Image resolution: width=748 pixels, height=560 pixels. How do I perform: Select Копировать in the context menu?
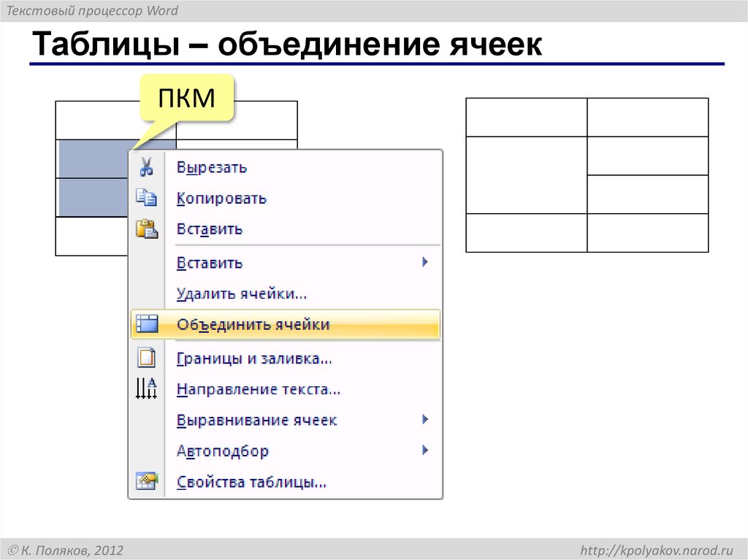click(221, 197)
